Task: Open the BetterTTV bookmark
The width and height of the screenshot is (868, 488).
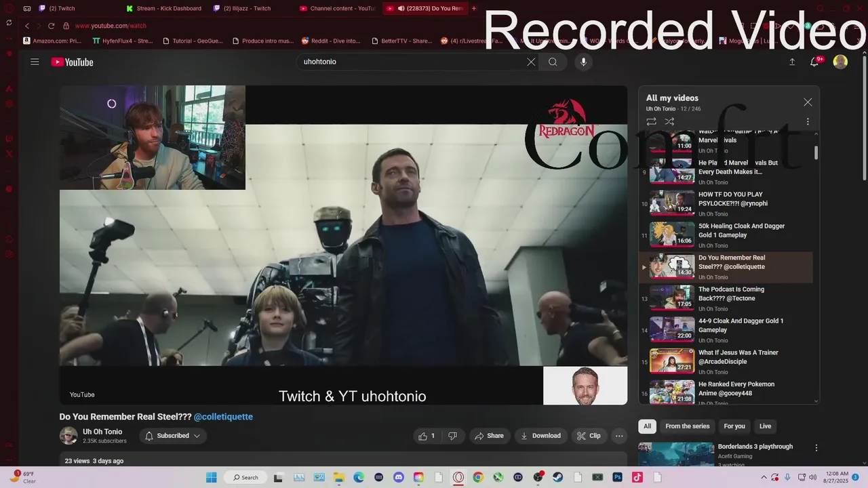Action: pos(401,41)
